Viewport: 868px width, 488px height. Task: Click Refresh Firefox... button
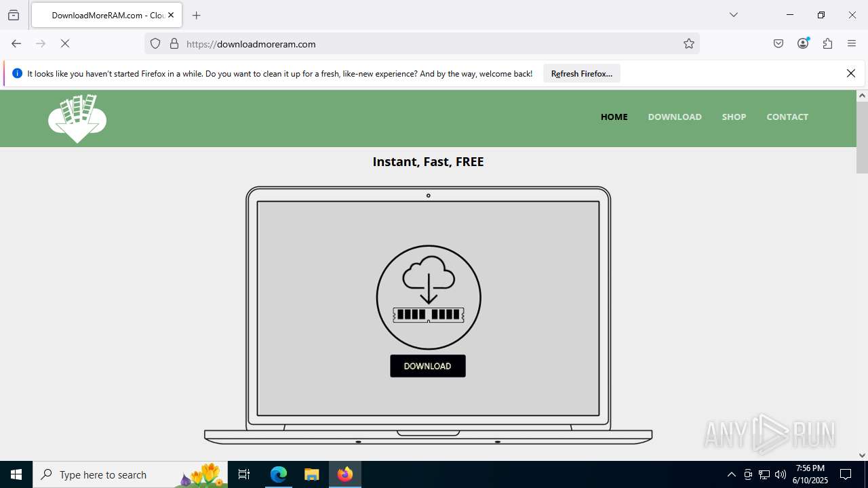pos(582,73)
